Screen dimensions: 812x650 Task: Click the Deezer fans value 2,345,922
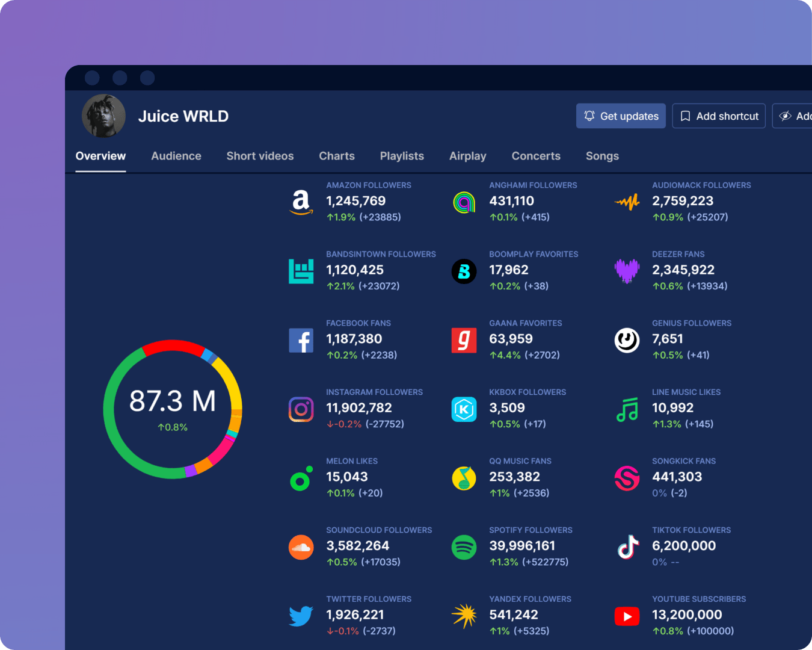click(x=683, y=270)
